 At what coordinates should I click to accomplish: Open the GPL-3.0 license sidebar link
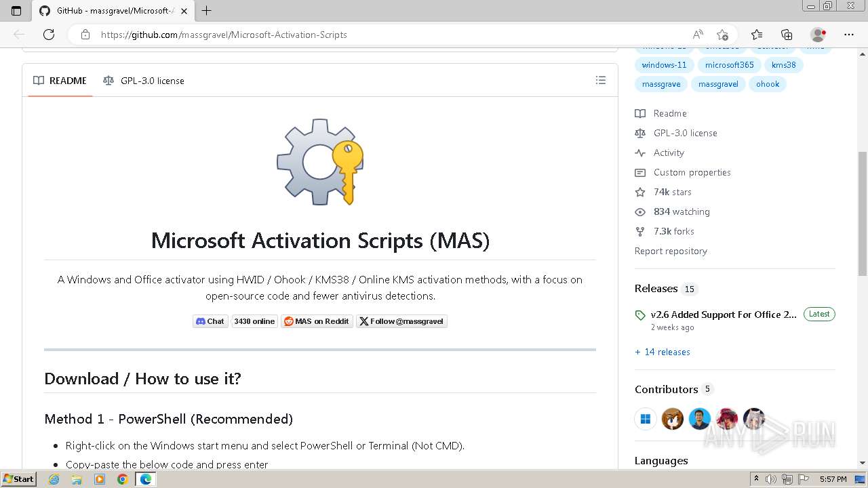point(676,133)
